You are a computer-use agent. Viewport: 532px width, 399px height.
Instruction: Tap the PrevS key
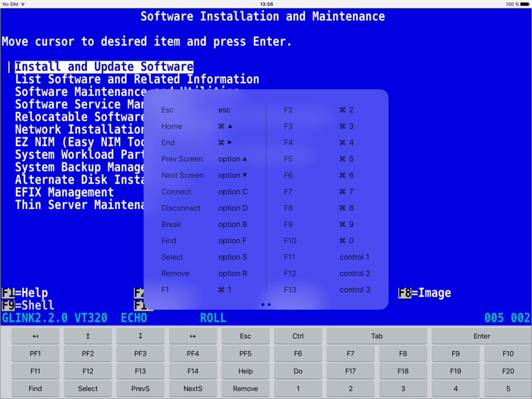pyautogui.click(x=140, y=389)
